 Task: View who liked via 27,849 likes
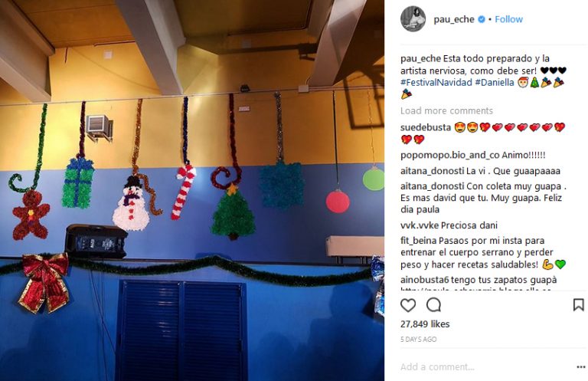(425, 324)
